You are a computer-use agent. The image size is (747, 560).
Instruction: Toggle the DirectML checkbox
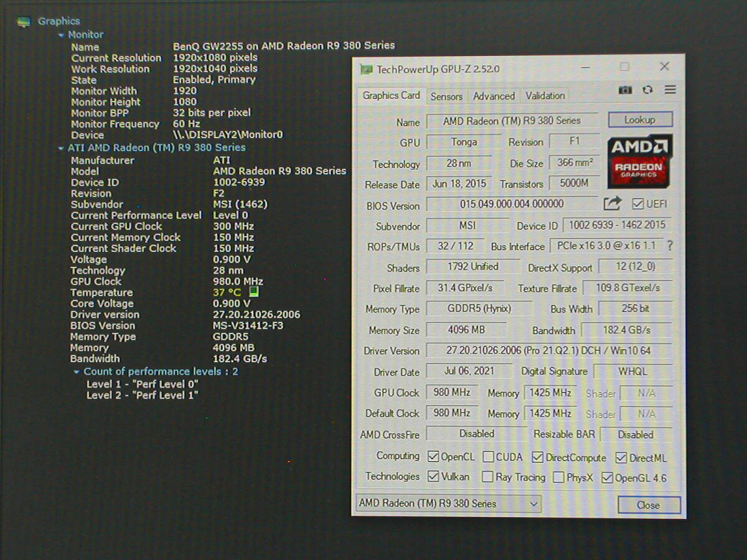(621, 458)
